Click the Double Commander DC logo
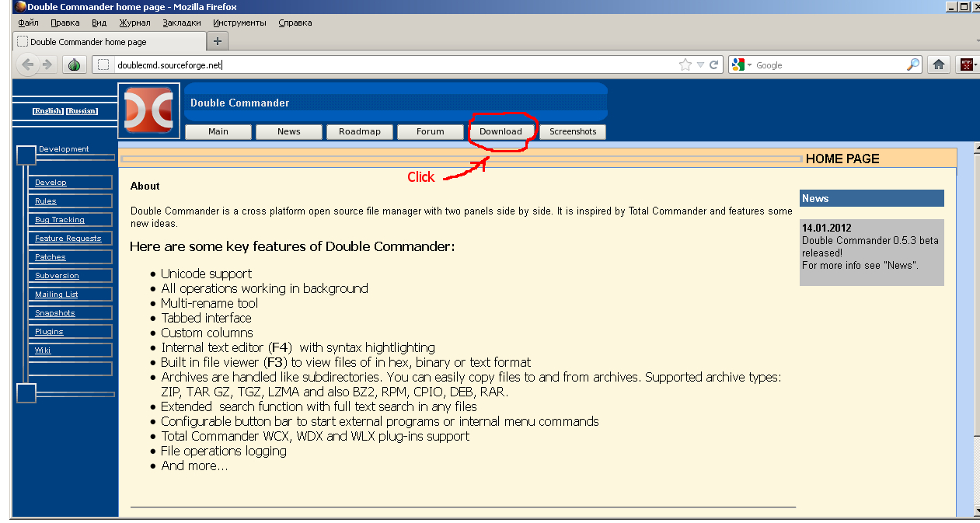980x523 pixels. click(150, 110)
